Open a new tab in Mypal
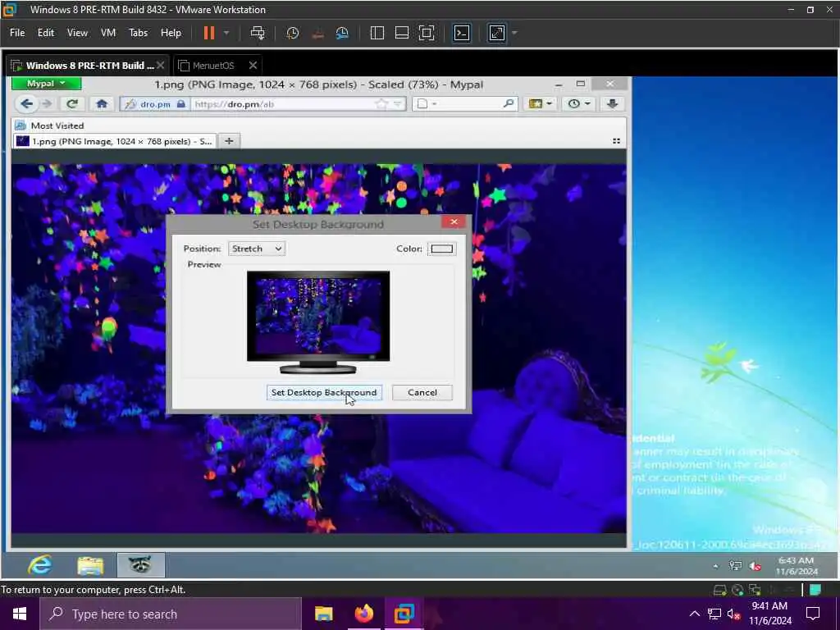This screenshot has width=840, height=630. [229, 141]
